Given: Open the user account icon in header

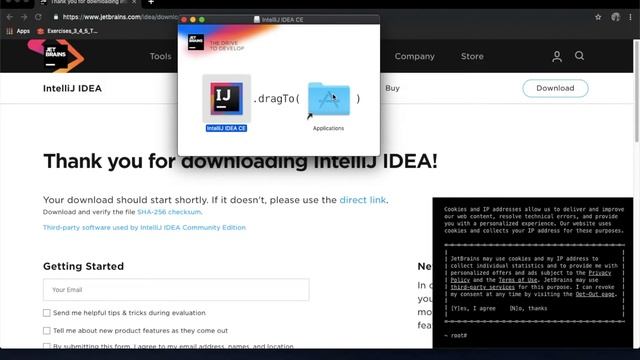Looking at the screenshot, I should tap(557, 56).
